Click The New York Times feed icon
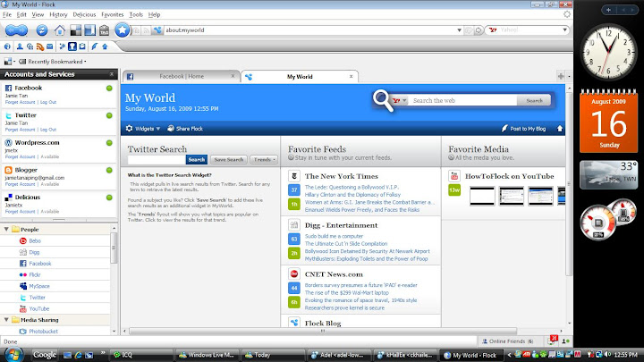The width and height of the screenshot is (644, 362). [x=294, y=176]
